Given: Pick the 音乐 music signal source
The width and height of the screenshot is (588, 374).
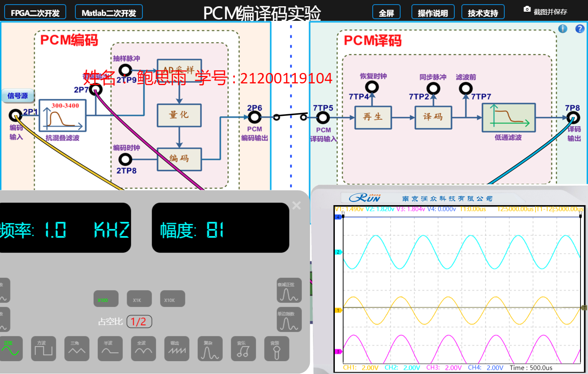Looking at the screenshot, I should pos(243,349).
